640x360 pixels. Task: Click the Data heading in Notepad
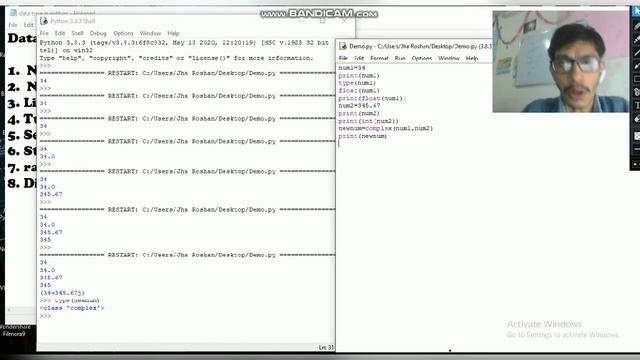click(22, 38)
